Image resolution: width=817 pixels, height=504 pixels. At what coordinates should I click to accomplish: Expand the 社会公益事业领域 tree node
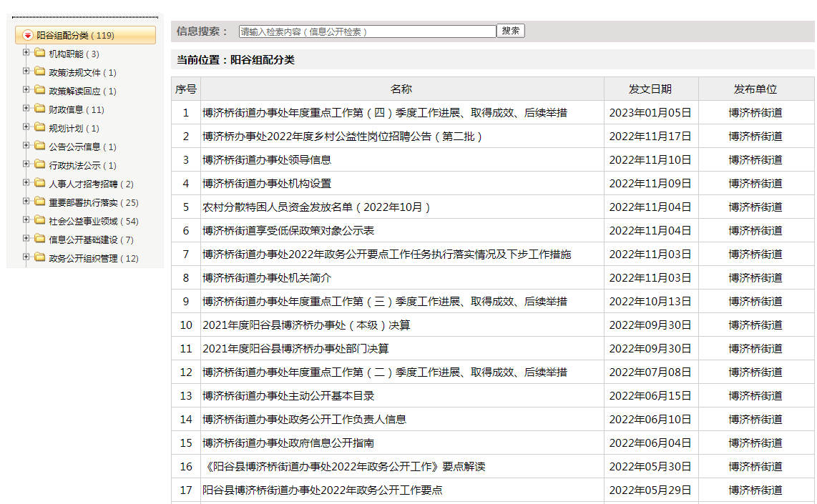(x=26, y=220)
